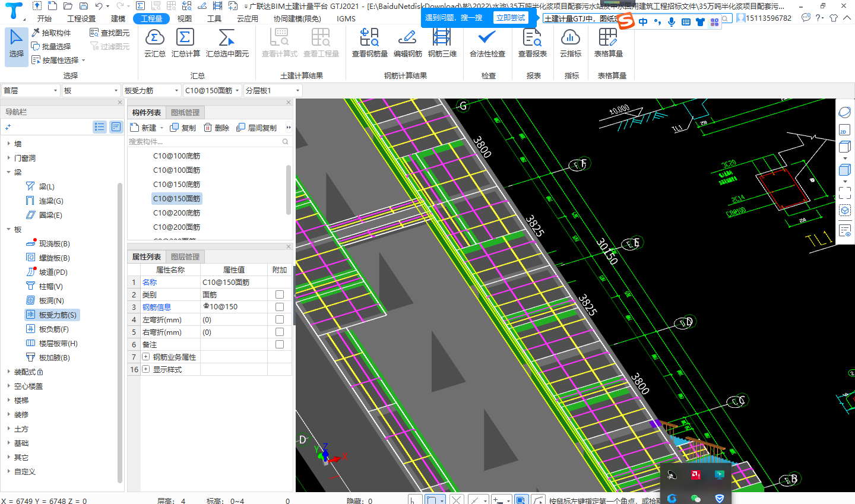Open the 工程设置 ribbon tab
855x504 pixels.
tap(81, 18)
